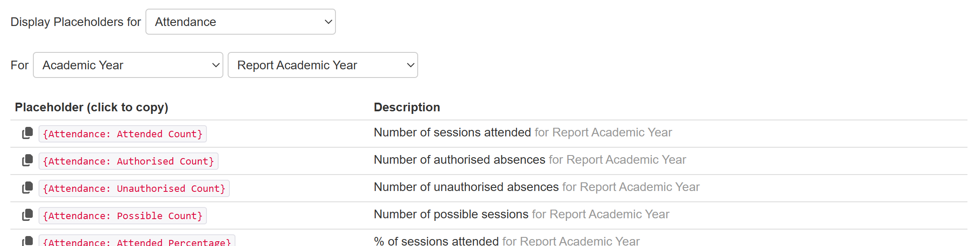Copy the {Attendance: Authorised Count} placeholder

click(128, 161)
